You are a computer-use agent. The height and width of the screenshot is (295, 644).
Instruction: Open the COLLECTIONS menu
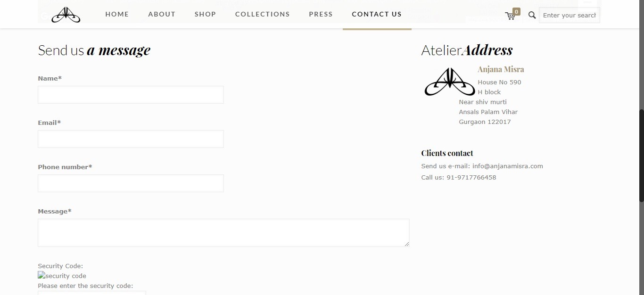[x=263, y=14]
